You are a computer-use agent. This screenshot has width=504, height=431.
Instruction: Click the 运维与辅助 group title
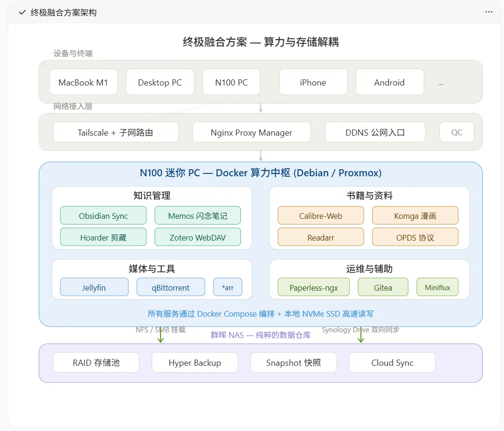370,268
